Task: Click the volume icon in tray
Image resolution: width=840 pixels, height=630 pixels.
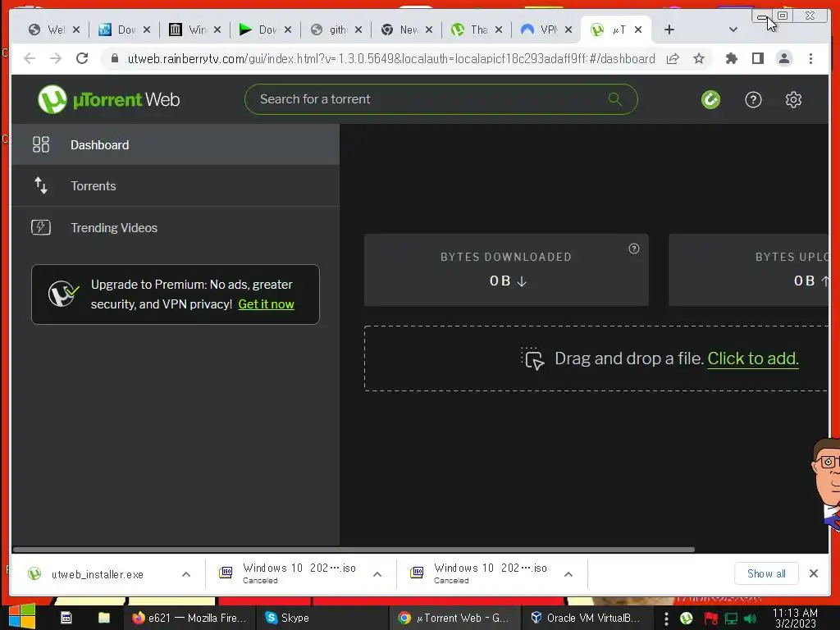Action: click(750, 619)
